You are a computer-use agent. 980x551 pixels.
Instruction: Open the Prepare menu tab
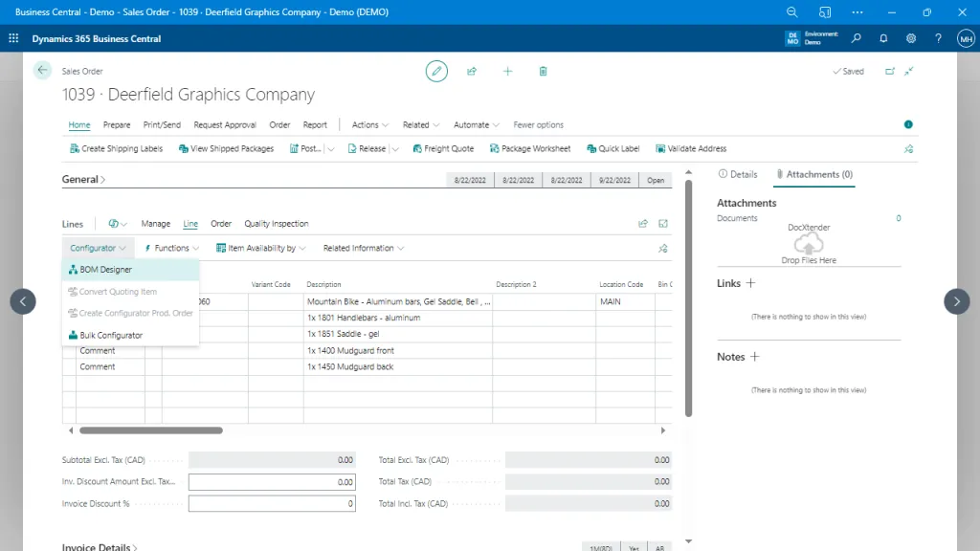point(116,124)
